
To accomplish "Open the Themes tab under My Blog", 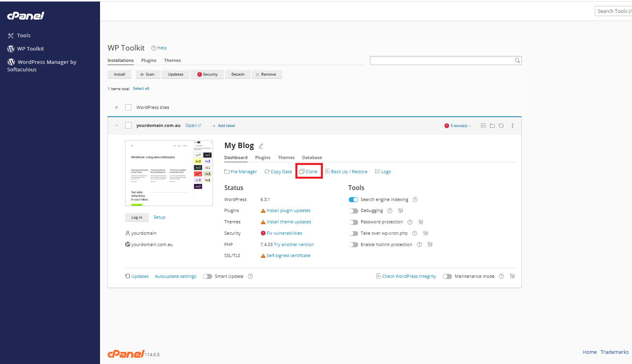I will point(286,158).
